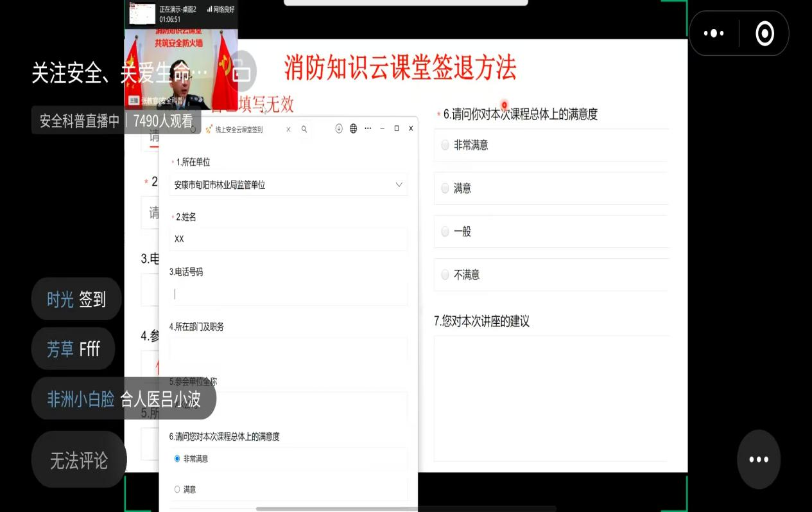Click the 姓名 field containing XX
This screenshot has width=812, height=512.
pyautogui.click(x=288, y=239)
